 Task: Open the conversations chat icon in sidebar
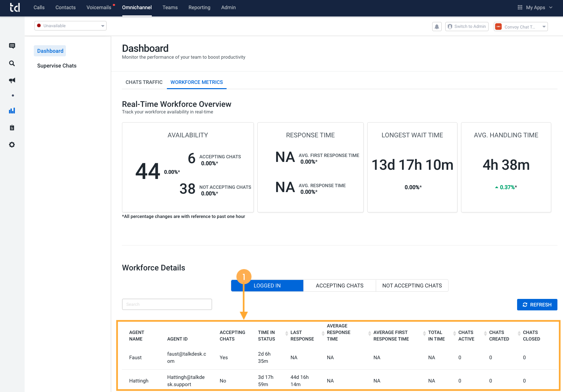pyautogui.click(x=12, y=46)
